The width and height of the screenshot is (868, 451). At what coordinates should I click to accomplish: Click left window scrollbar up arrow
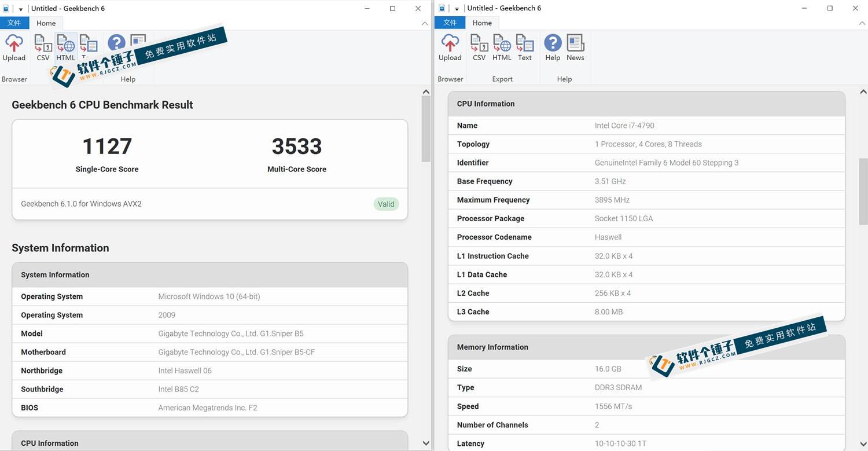pyautogui.click(x=426, y=91)
